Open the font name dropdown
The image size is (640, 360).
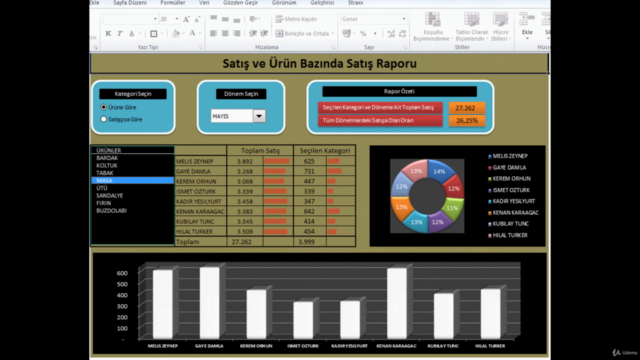coord(155,19)
